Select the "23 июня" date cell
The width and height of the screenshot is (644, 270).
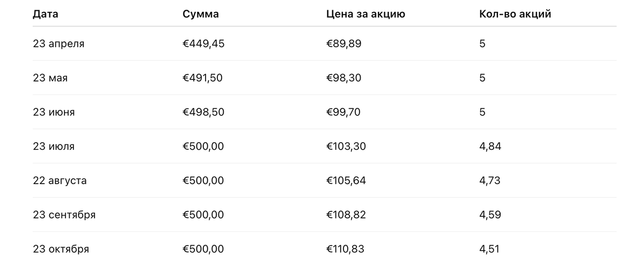click(x=54, y=112)
